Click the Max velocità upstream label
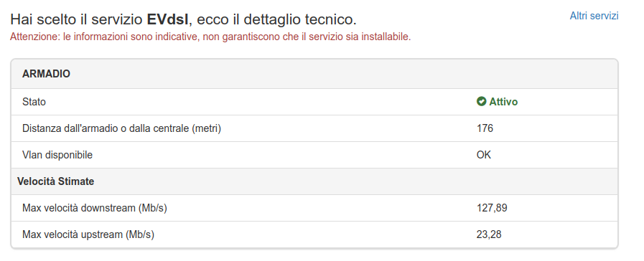 88,234
